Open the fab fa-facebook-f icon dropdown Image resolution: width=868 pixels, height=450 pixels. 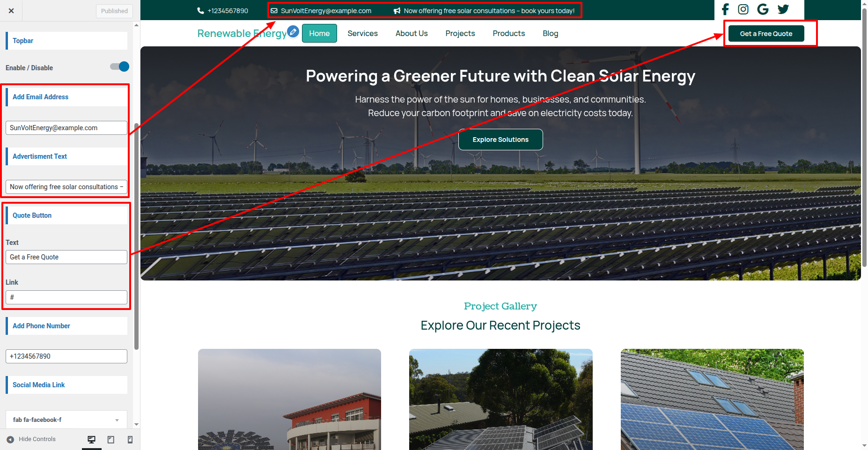click(x=66, y=420)
